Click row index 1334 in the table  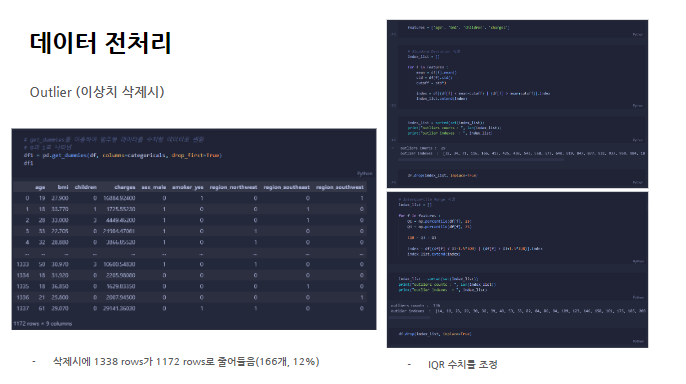click(x=23, y=276)
